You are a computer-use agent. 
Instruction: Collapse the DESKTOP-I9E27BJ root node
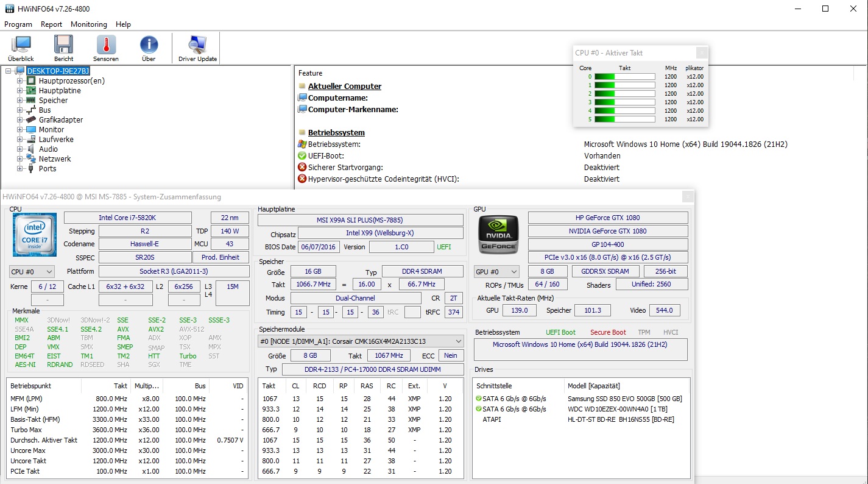pos(8,71)
